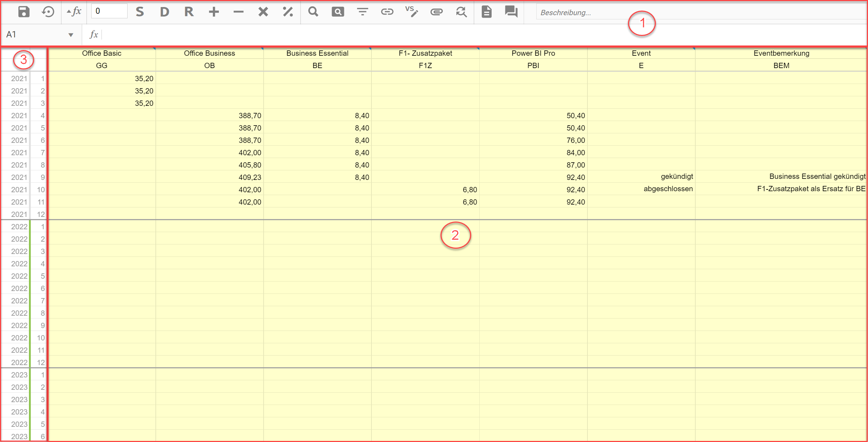Click the plus operator button
868x442 pixels.
[214, 12]
